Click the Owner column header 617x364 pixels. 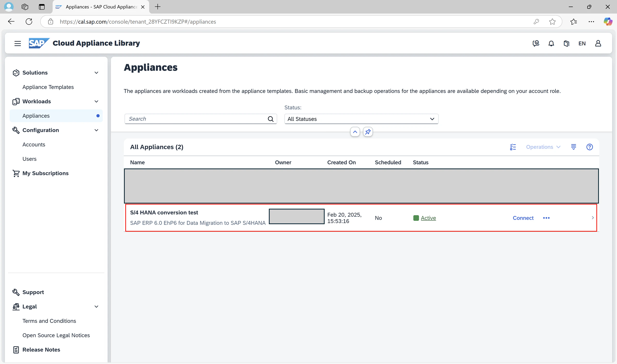[283, 163]
